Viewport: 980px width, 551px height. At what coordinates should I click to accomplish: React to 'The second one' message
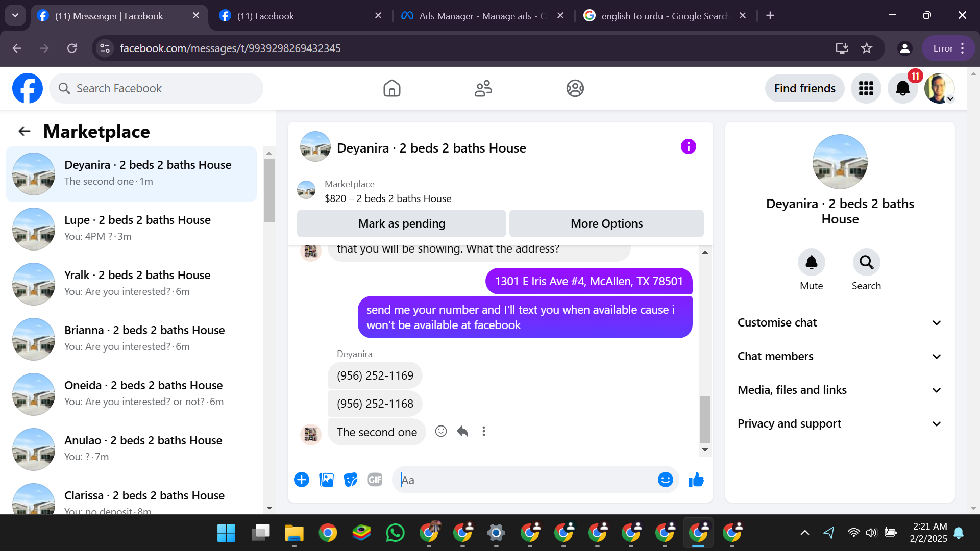(441, 432)
